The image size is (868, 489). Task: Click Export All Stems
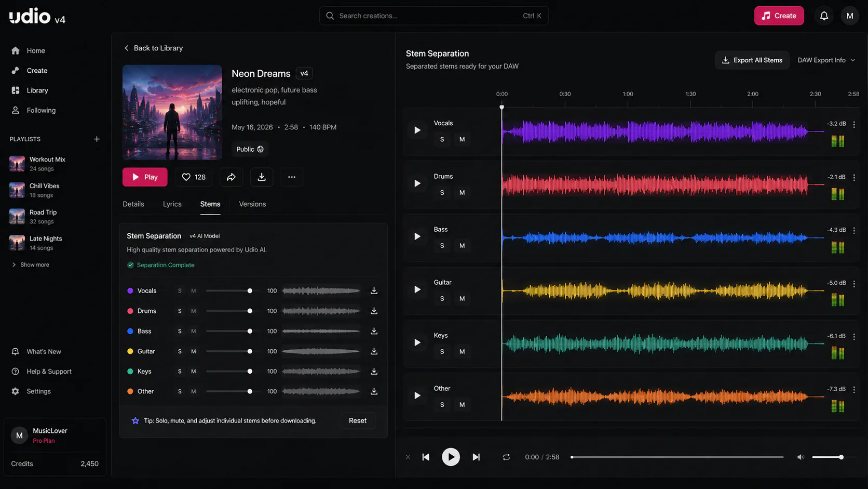pyautogui.click(x=752, y=60)
